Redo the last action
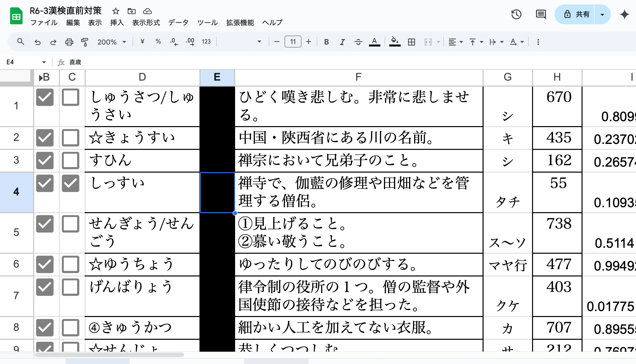 click(53, 42)
